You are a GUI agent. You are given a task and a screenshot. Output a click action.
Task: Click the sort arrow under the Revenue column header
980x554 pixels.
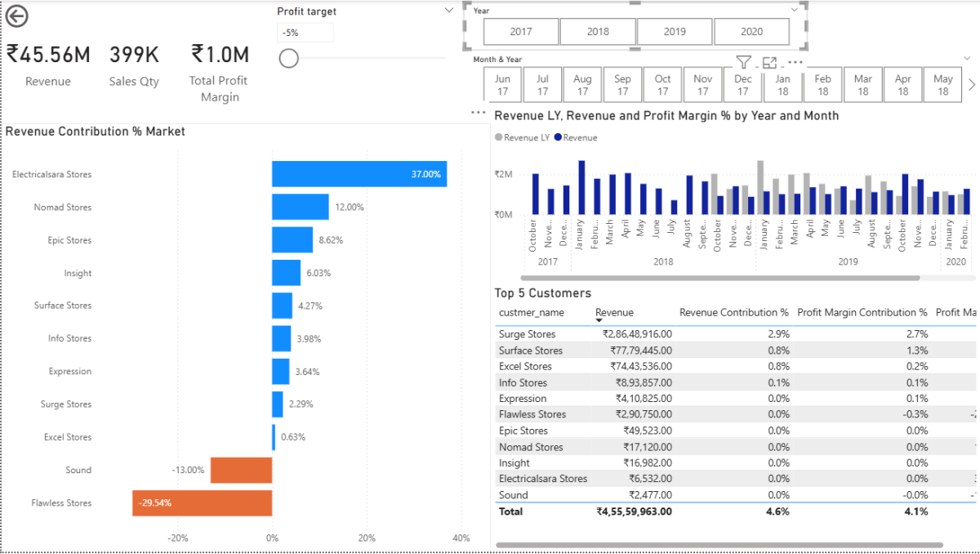tap(599, 321)
